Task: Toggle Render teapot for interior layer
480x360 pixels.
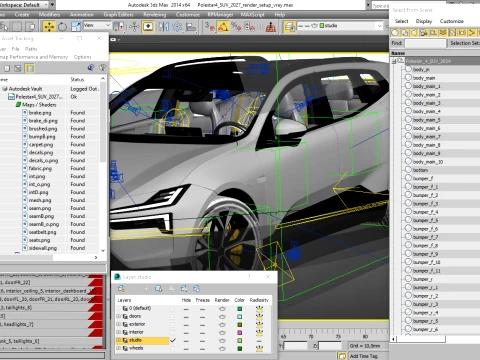Action: click(222, 333)
